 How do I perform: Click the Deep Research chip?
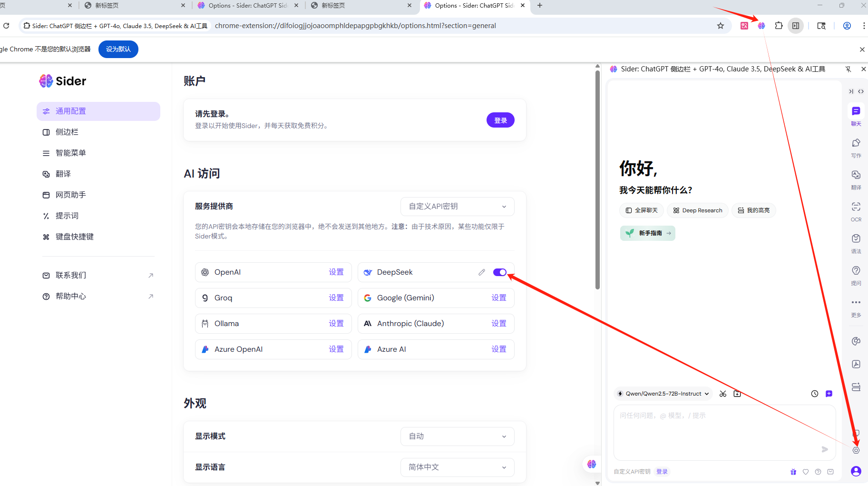tap(698, 210)
